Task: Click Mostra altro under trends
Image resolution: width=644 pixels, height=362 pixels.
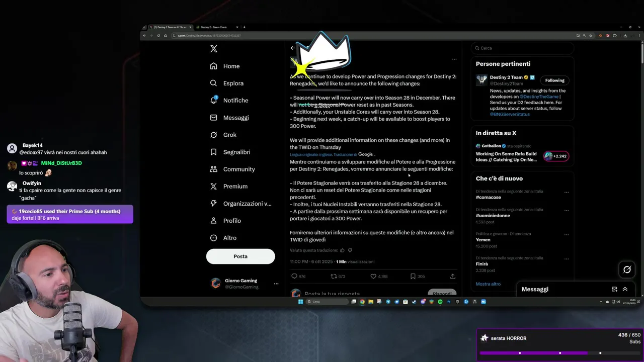Action: [x=488, y=284]
